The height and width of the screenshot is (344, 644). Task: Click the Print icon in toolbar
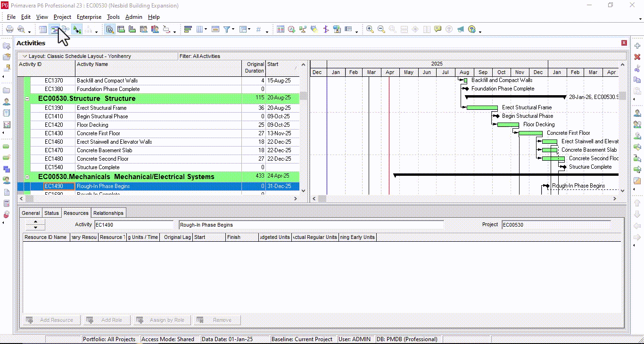pyautogui.click(x=9, y=29)
